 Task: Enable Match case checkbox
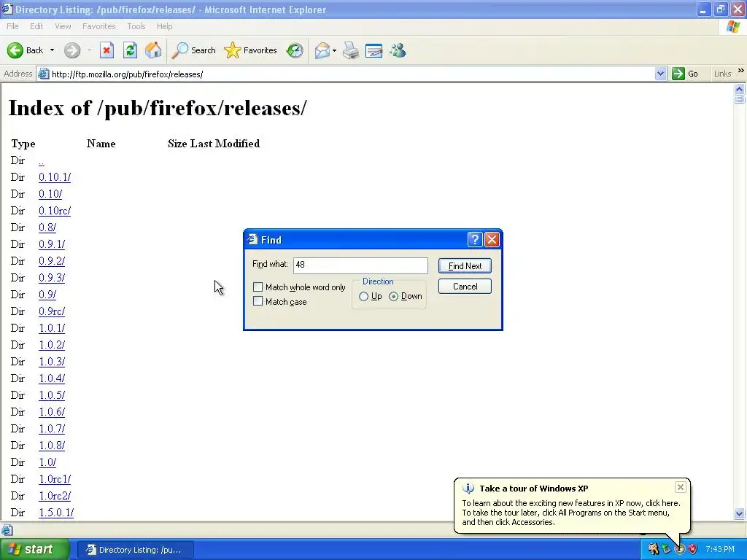tap(258, 301)
